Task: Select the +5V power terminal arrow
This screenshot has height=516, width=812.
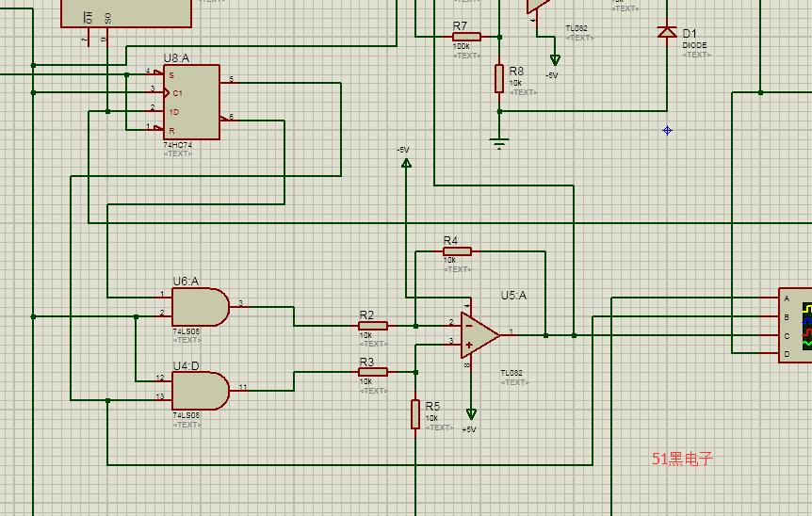Action: click(471, 413)
